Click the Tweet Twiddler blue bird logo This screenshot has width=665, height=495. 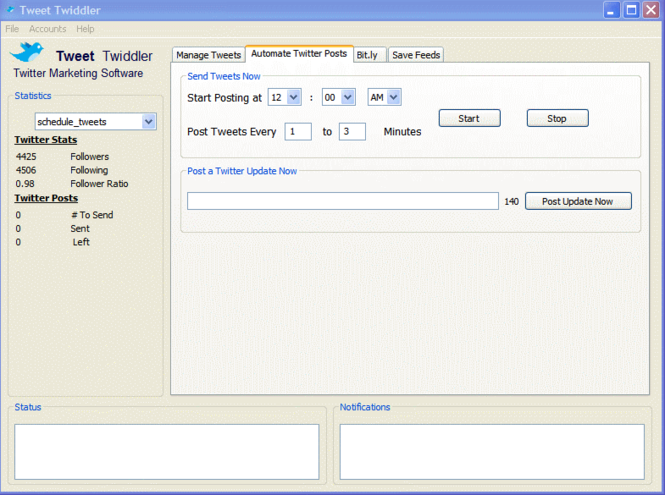pos(27,52)
